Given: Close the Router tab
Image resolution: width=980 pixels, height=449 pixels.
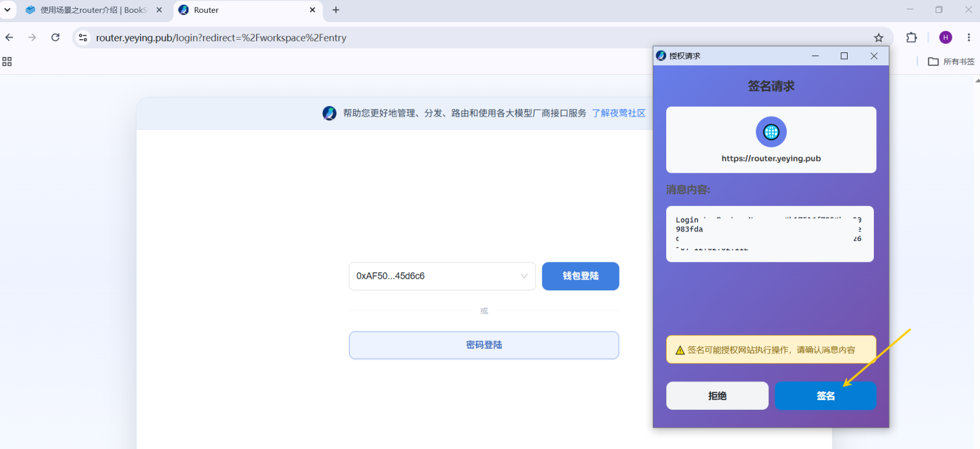Looking at the screenshot, I should [x=313, y=10].
